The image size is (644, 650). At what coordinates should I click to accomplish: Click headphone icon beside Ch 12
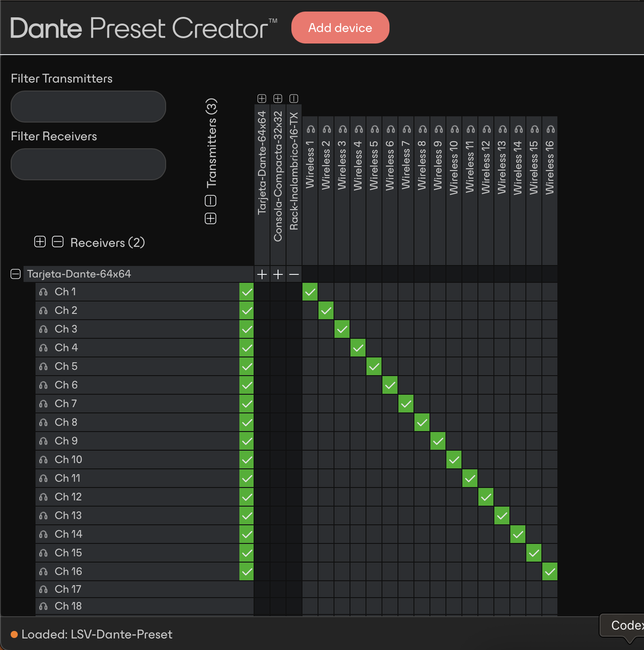(43, 497)
